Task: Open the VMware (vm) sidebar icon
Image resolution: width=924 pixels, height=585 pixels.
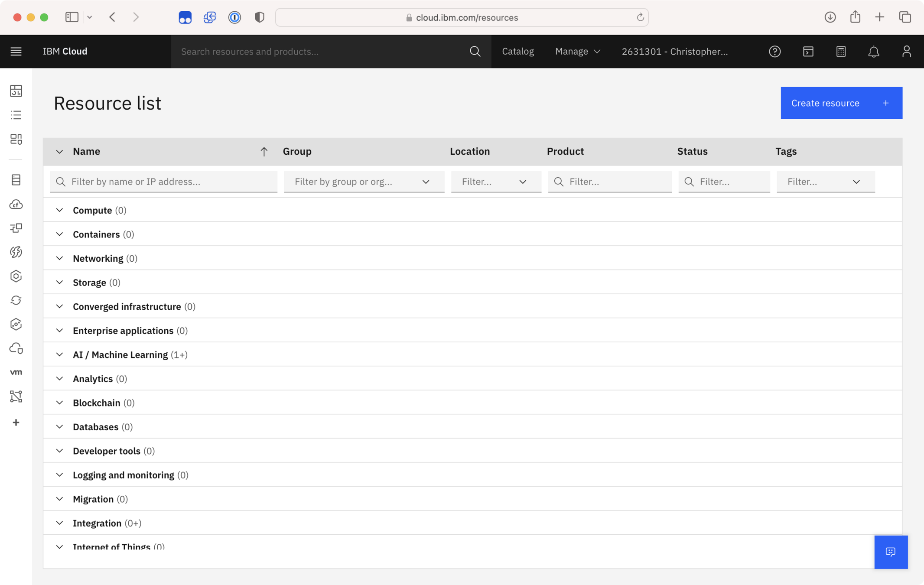Action: pos(16,372)
